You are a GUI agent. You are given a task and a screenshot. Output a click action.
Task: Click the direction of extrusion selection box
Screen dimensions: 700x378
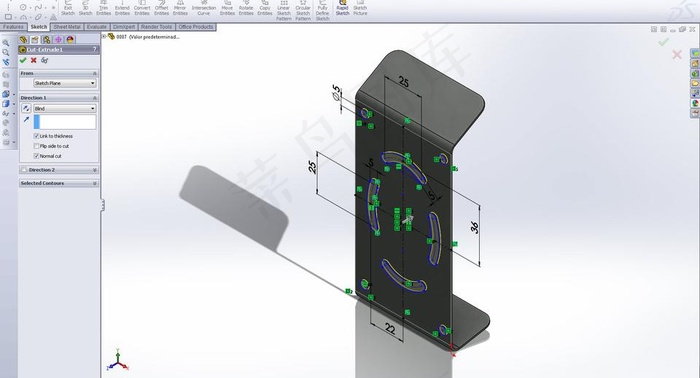coord(65,122)
